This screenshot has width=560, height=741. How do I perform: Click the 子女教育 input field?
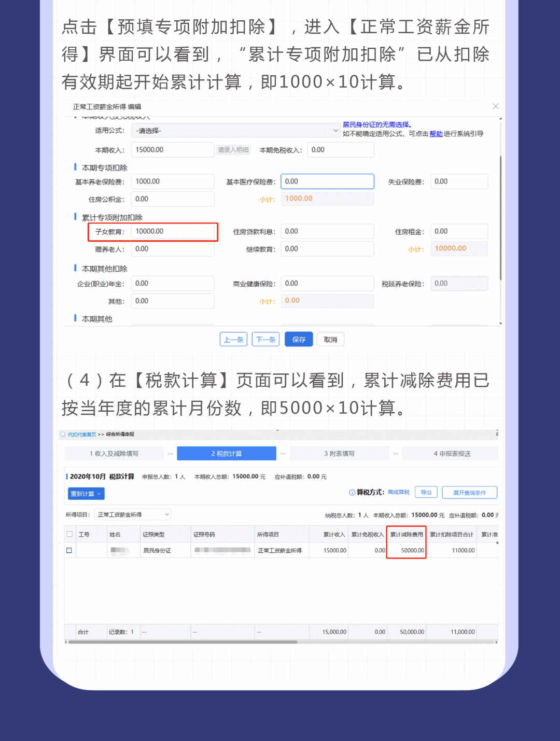pyautogui.click(x=173, y=231)
